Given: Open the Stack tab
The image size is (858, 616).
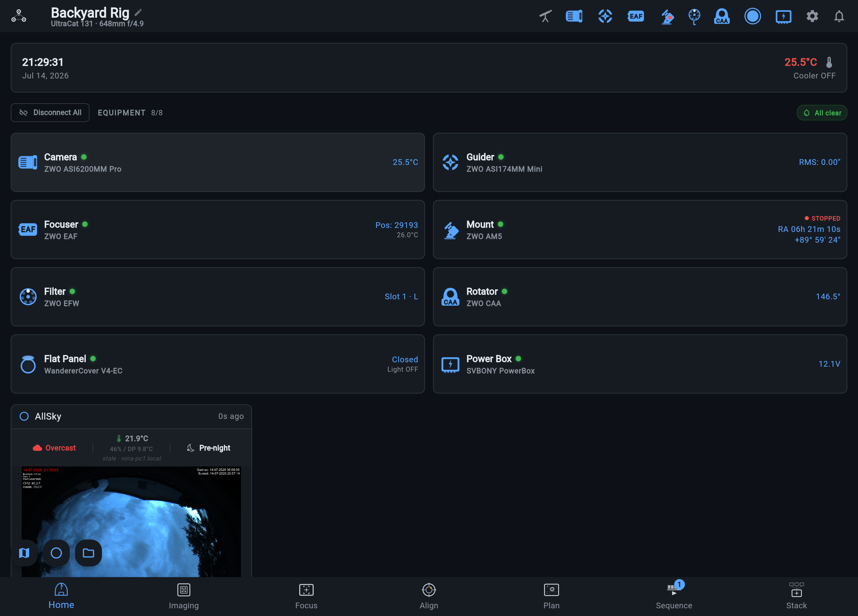Looking at the screenshot, I should [x=797, y=596].
